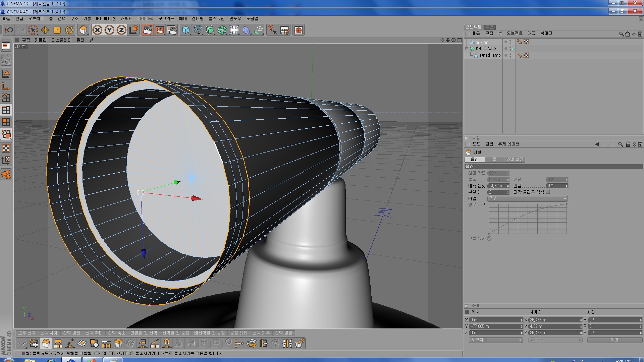Toggle the 다각 폴리곤 생성 checkbox
This screenshot has width=644, height=362.
click(x=548, y=192)
